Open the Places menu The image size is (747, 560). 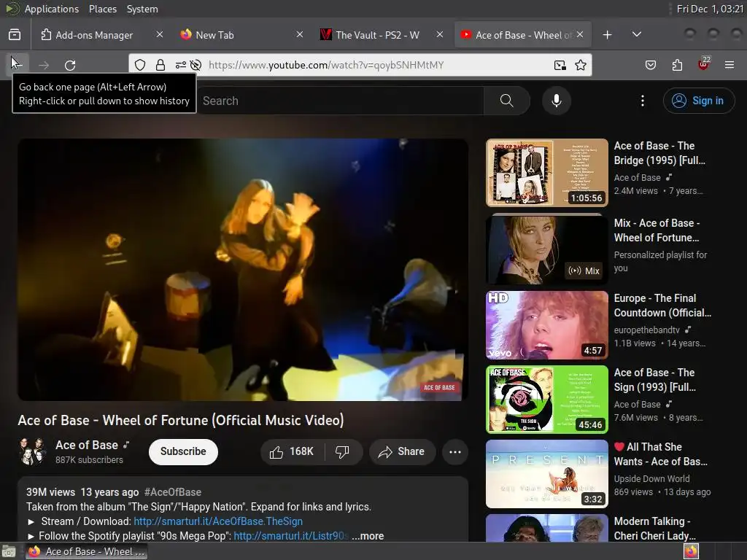point(102,9)
